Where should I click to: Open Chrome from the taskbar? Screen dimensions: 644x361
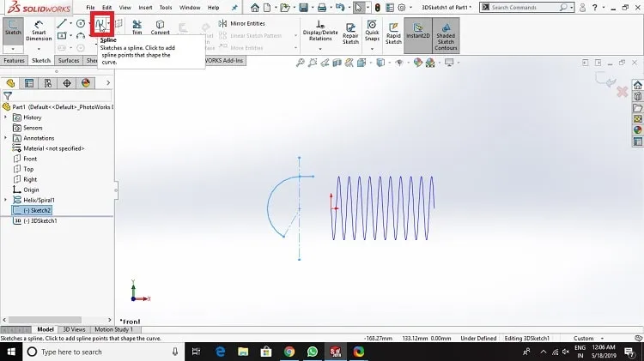289,352
